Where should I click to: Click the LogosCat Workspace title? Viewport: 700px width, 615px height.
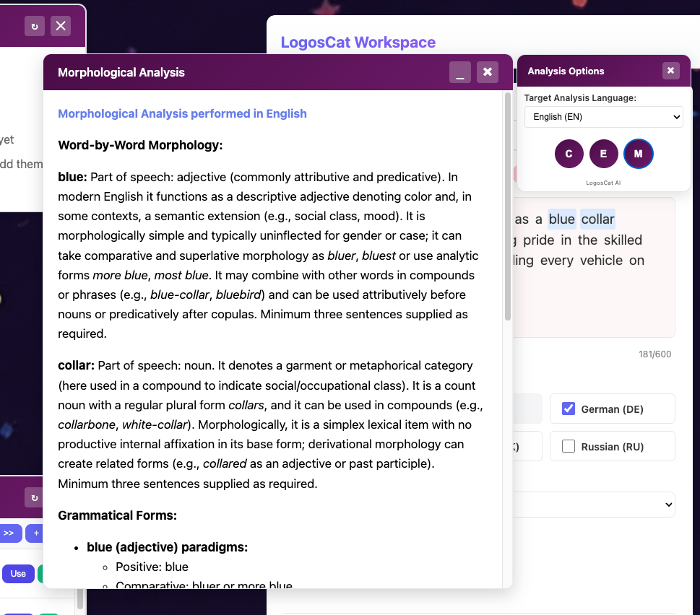(x=358, y=42)
